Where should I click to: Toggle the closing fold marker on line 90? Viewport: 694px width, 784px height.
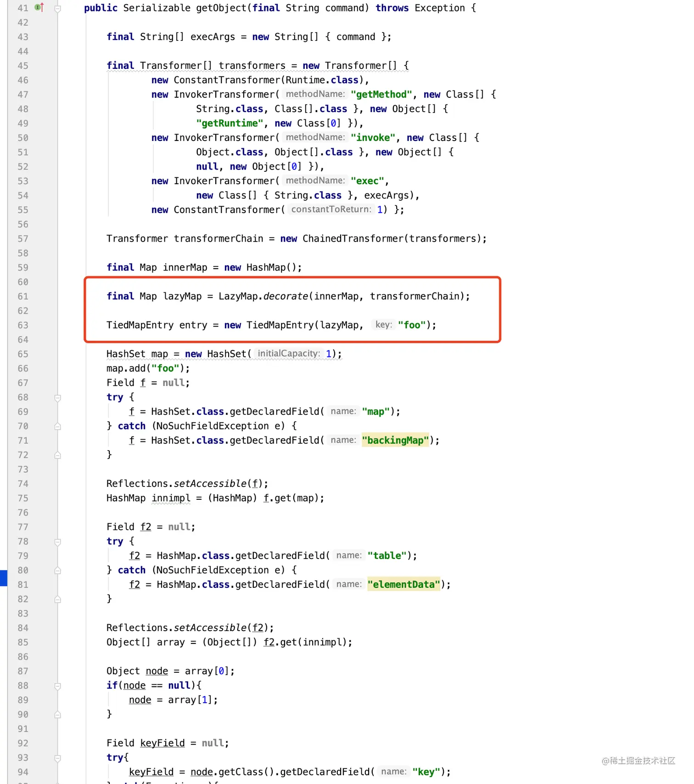tap(58, 715)
